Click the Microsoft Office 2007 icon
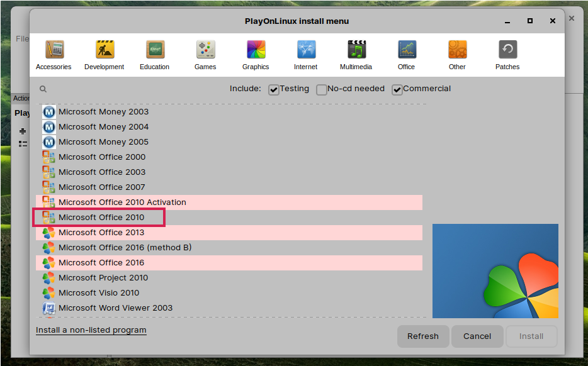This screenshot has height=366, width=588. click(x=48, y=187)
